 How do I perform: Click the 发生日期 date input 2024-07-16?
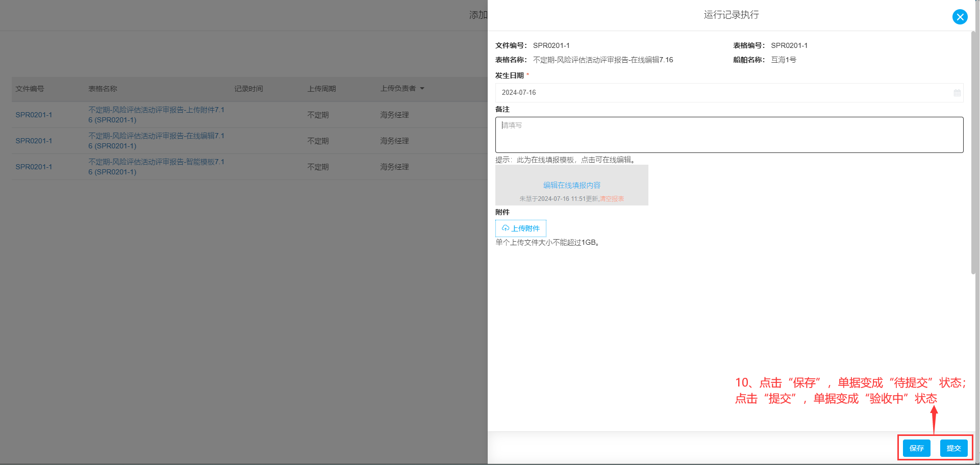click(729, 93)
